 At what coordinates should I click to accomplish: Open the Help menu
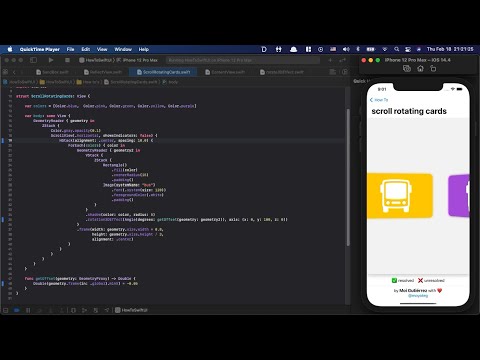click(144, 49)
